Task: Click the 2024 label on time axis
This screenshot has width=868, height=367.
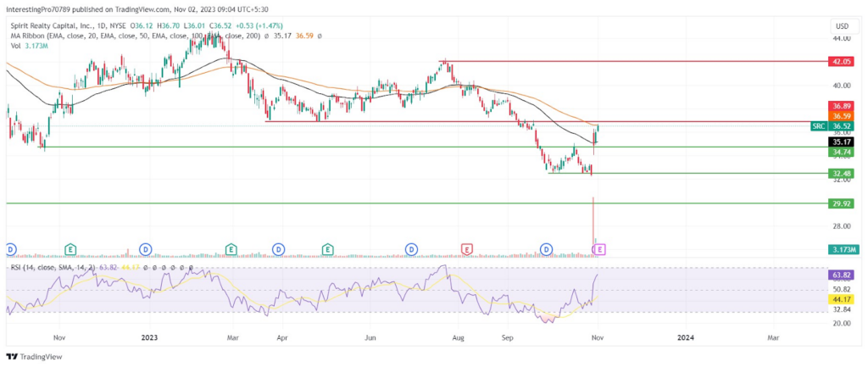Action: pos(687,336)
